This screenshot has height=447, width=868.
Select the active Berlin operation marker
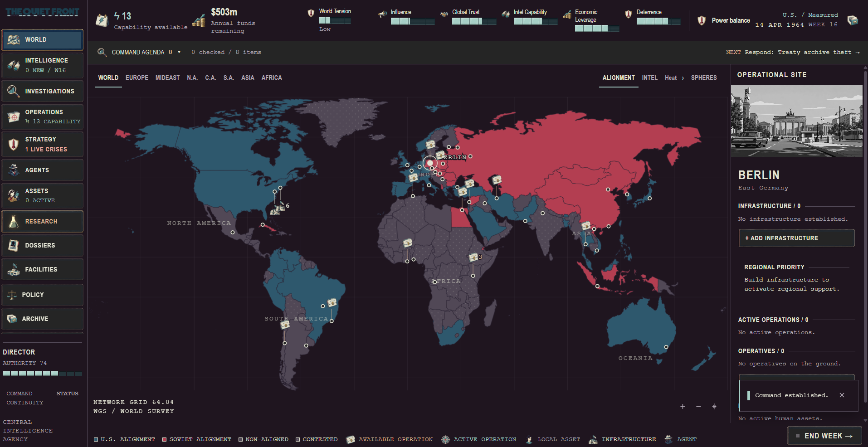coord(430,163)
